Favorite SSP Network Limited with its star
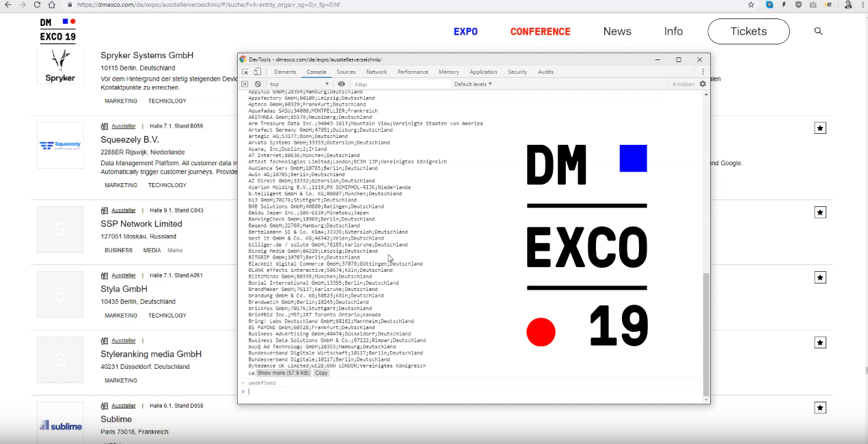The width and height of the screenshot is (868, 444). [820, 212]
